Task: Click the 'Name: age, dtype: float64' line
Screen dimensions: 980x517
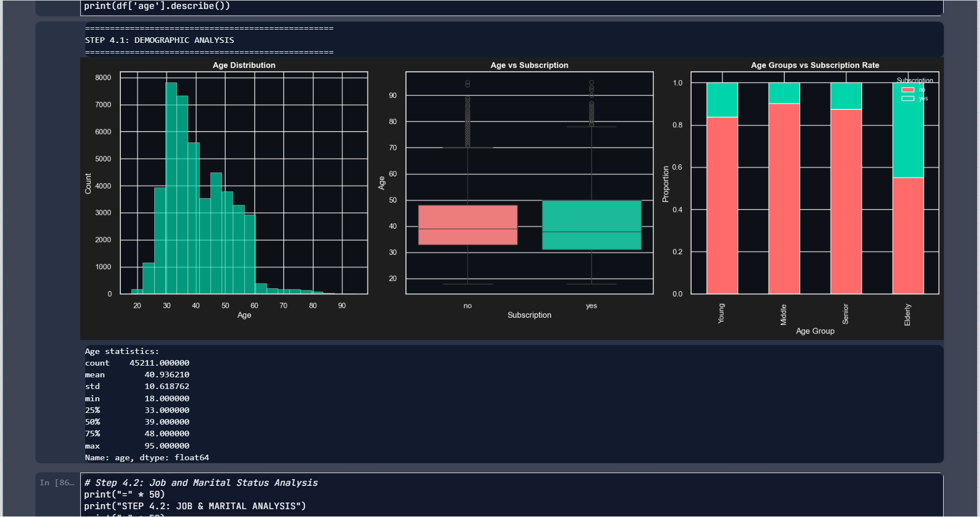Action: click(x=147, y=457)
